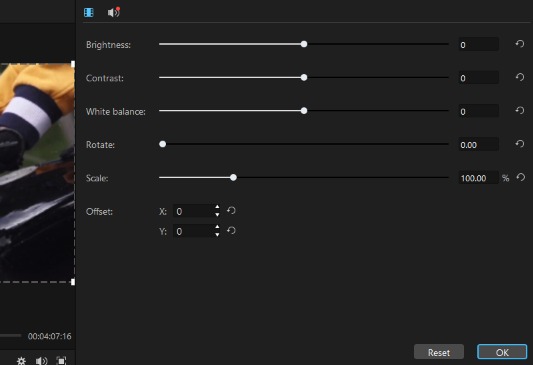Increase Offset X with up stepper arrow
This screenshot has height=365, width=533.
coord(217,207)
